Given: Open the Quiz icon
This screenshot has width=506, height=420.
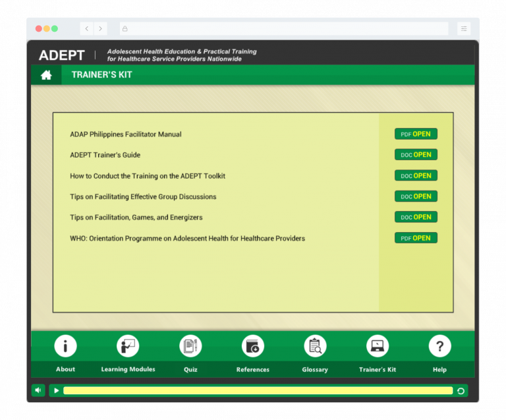Looking at the screenshot, I should [190, 346].
